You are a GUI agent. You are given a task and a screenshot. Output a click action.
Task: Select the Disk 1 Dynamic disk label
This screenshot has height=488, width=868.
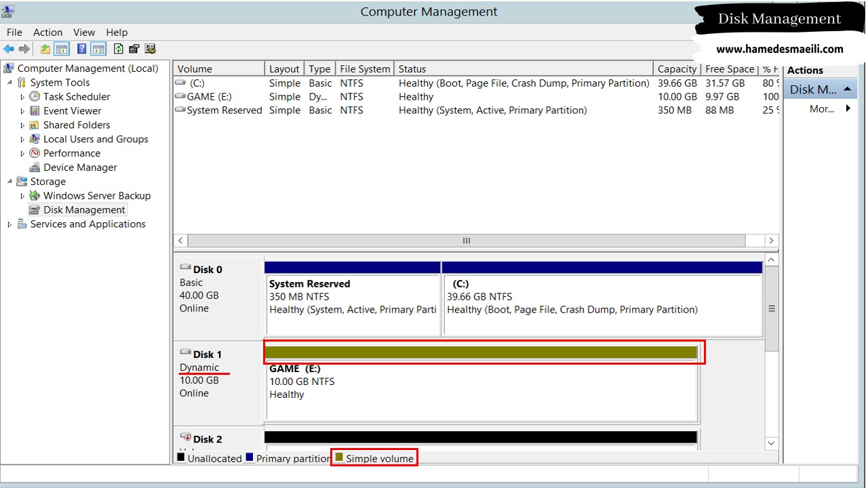[x=218, y=383]
